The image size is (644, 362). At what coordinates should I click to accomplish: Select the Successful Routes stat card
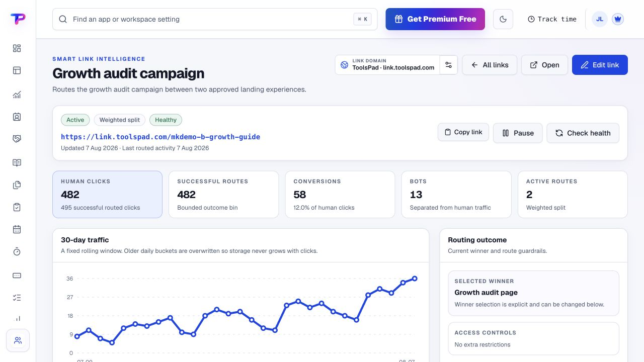tap(223, 195)
